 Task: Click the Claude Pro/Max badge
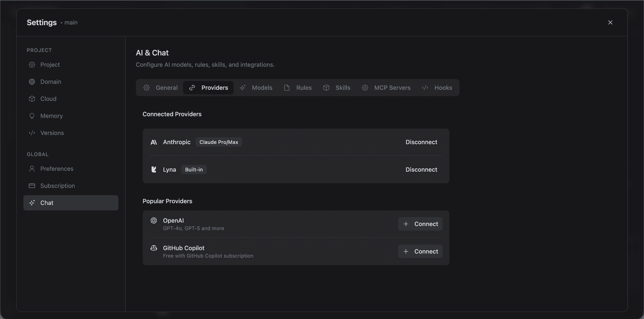[x=219, y=142]
